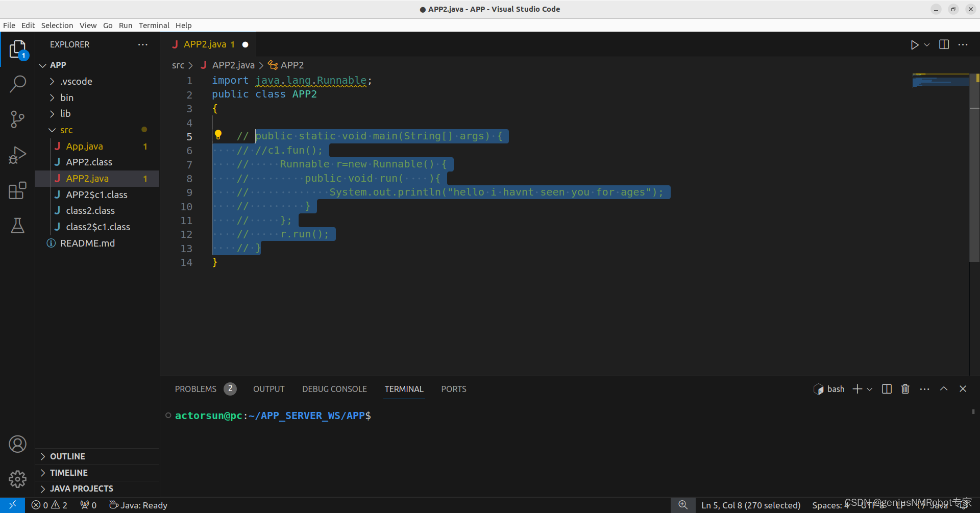Open the Run menu

tap(126, 25)
